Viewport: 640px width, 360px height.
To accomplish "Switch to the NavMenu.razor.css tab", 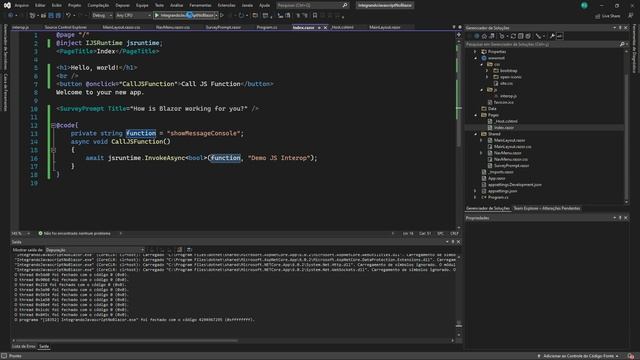I will tap(173, 27).
